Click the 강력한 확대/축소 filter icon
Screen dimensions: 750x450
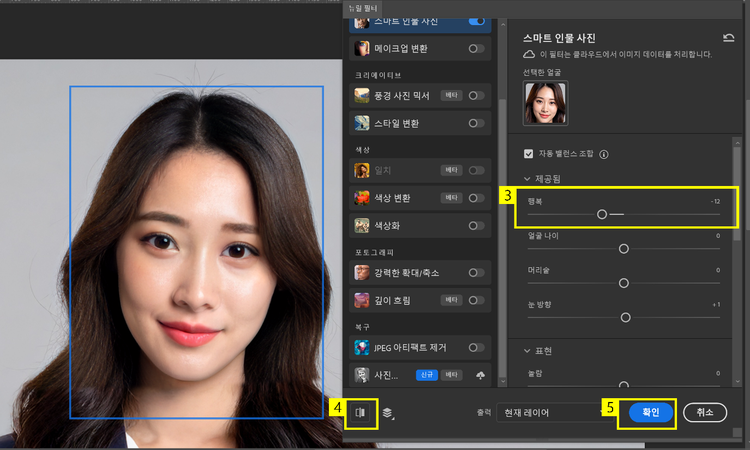[362, 273]
